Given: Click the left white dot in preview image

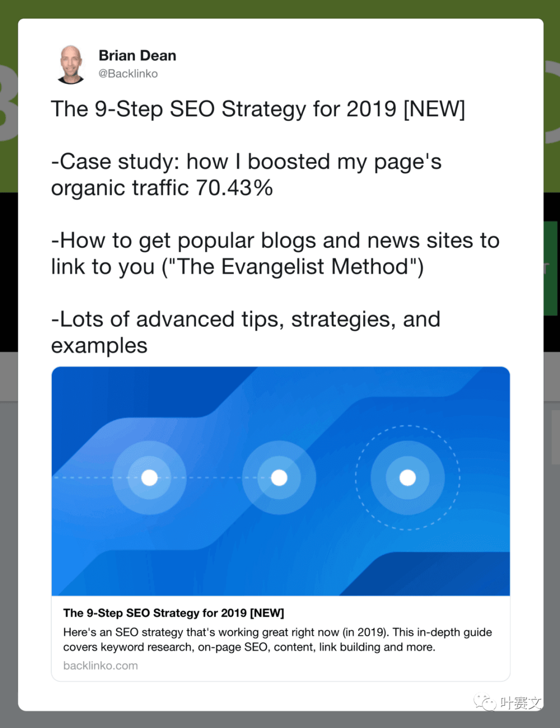Looking at the screenshot, I should [149, 478].
